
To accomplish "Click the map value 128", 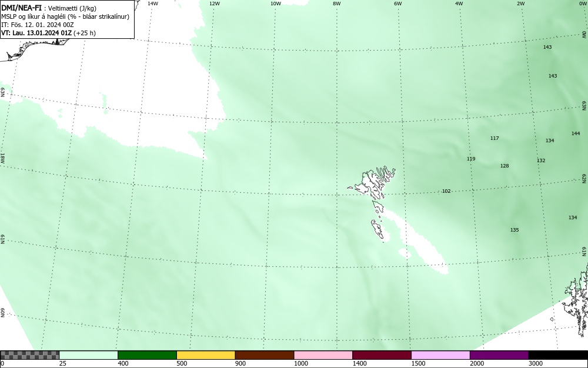I will tap(505, 166).
